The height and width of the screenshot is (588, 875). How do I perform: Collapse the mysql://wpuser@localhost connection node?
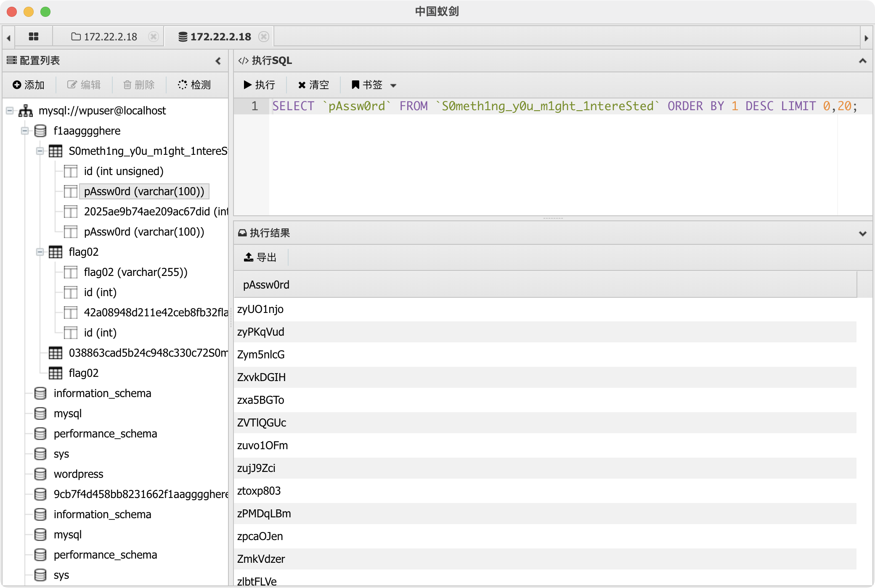click(10, 111)
